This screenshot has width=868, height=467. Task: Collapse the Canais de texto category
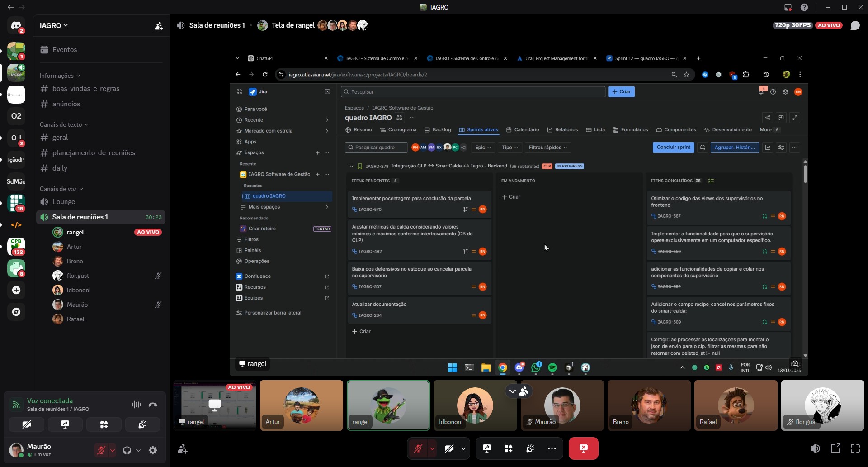64,124
